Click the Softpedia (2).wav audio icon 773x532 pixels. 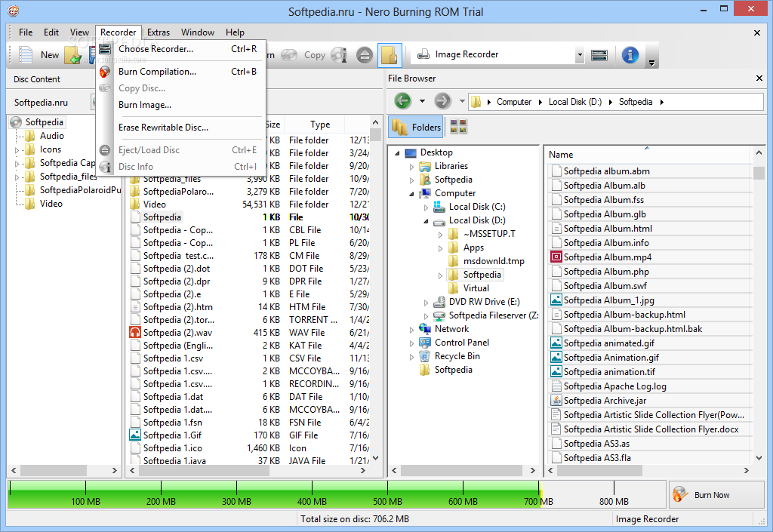tap(135, 333)
